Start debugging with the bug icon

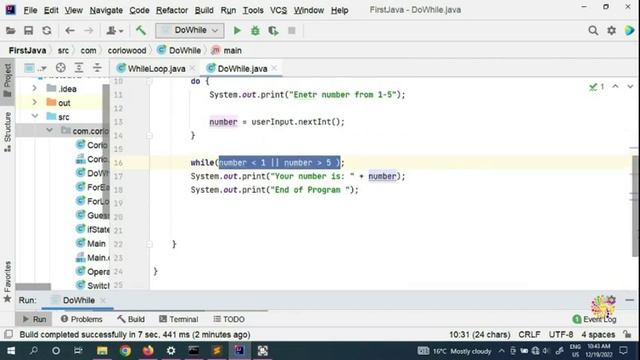coord(255,31)
